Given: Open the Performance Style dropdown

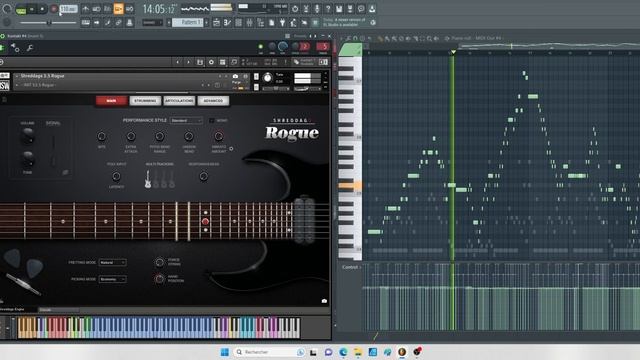Looking at the screenshot, I should 186,120.
